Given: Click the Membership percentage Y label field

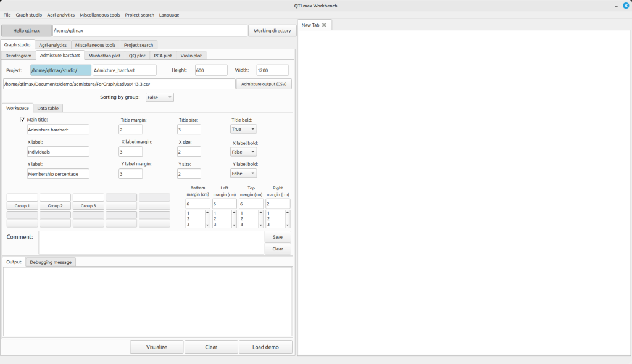Looking at the screenshot, I should click(x=58, y=174).
